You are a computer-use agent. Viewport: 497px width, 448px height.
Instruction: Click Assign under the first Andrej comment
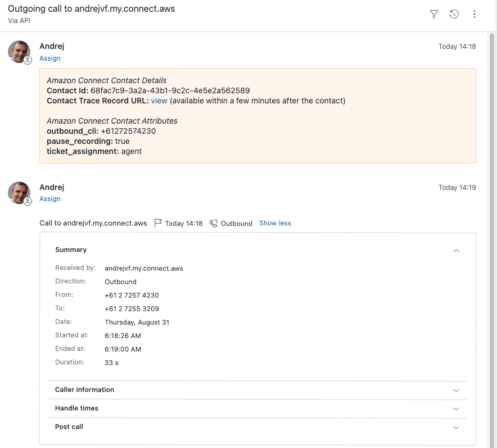(50, 58)
